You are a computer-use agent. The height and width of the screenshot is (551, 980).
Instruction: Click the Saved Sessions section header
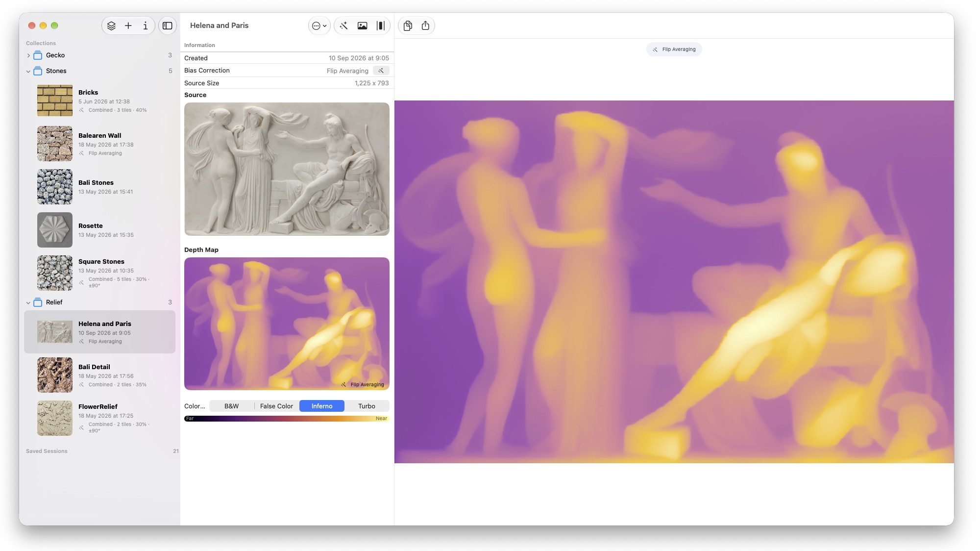(47, 451)
